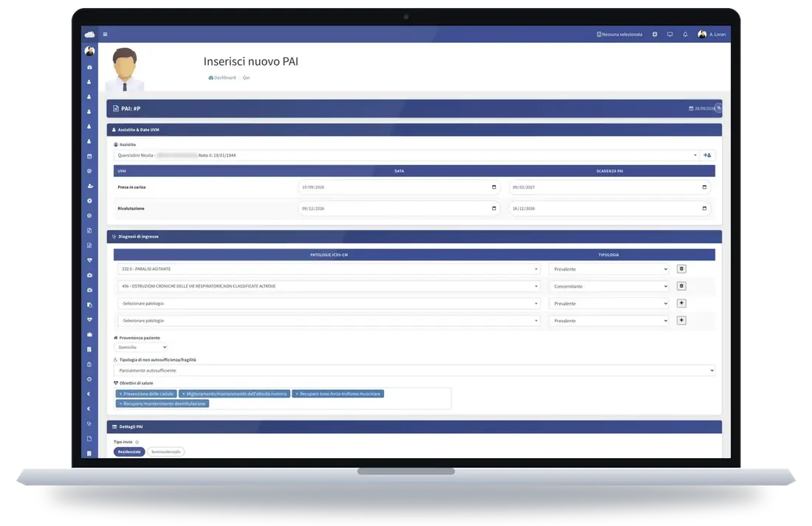Screen dimensions: 812x526
Task: Click the Rivalutazione date field 09/12/2026
Action: click(399, 209)
